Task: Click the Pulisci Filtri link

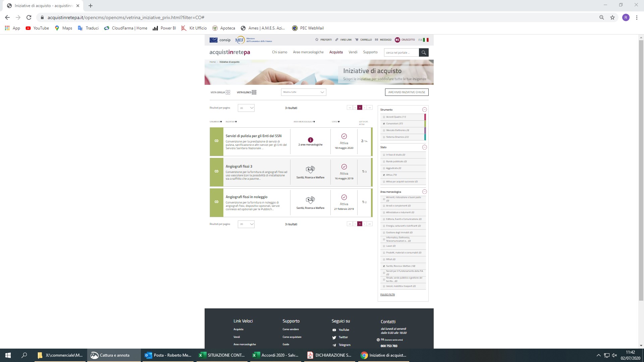Action: pos(387,295)
